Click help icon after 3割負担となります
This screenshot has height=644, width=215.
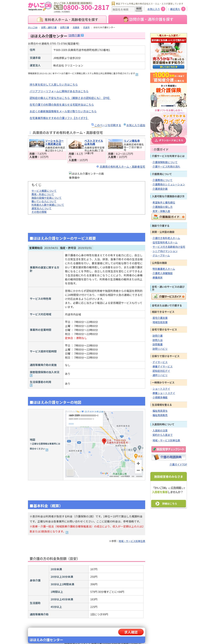67,532
